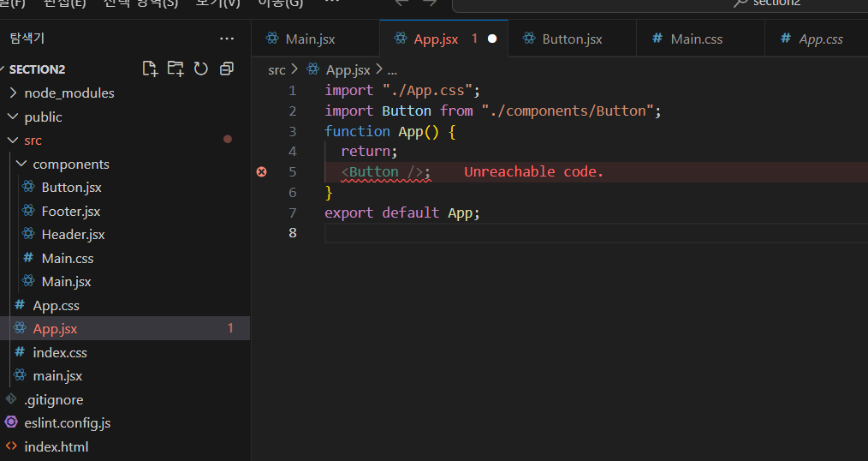Click the return statement on line 4
The width and height of the screenshot is (868, 461).
[369, 152]
